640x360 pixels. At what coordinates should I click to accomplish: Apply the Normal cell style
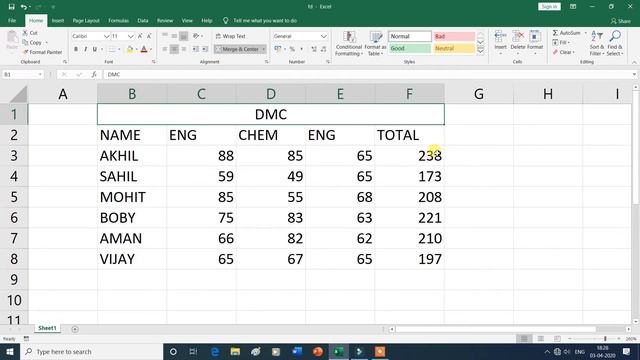pos(409,36)
